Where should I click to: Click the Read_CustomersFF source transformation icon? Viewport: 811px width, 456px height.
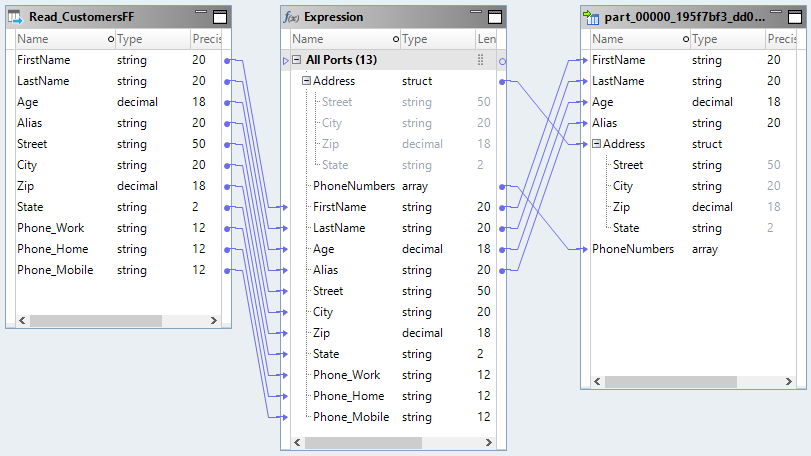click(x=16, y=17)
